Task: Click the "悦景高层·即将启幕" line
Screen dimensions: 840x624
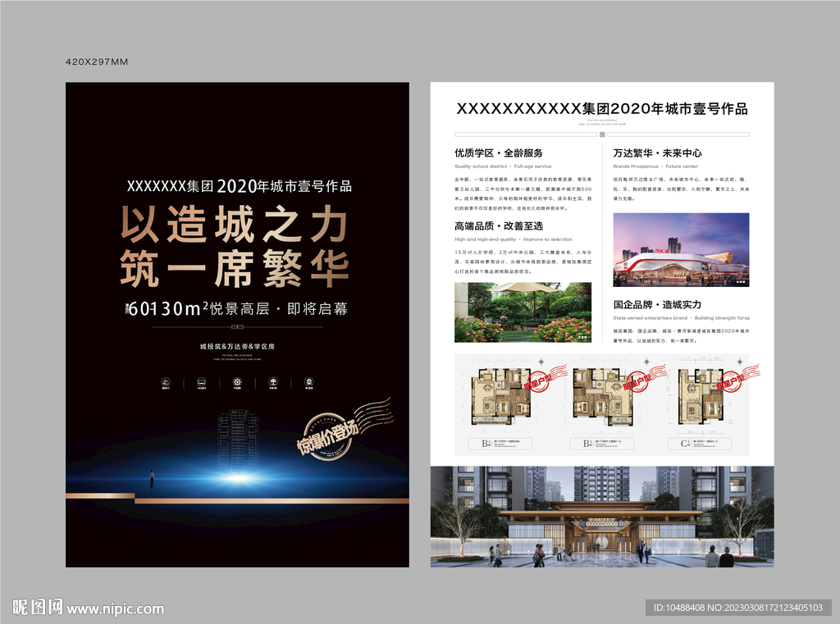Action: [279, 308]
